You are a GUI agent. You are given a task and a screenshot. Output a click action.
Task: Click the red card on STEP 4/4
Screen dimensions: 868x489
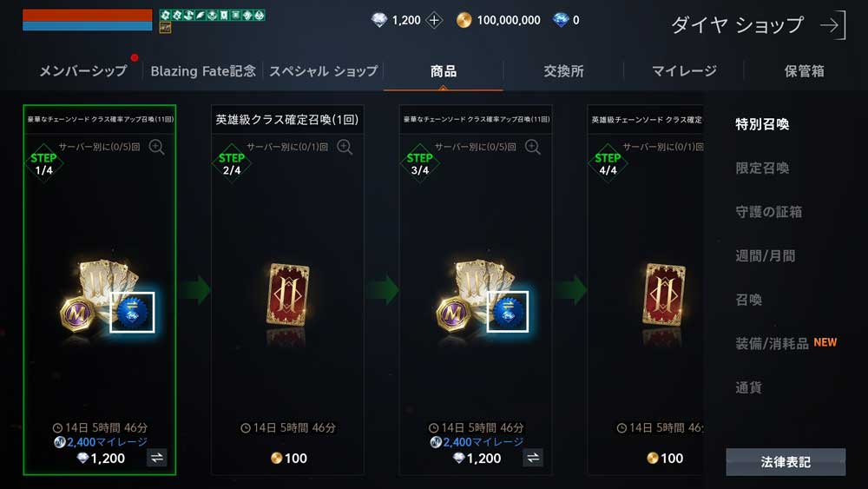tap(664, 294)
